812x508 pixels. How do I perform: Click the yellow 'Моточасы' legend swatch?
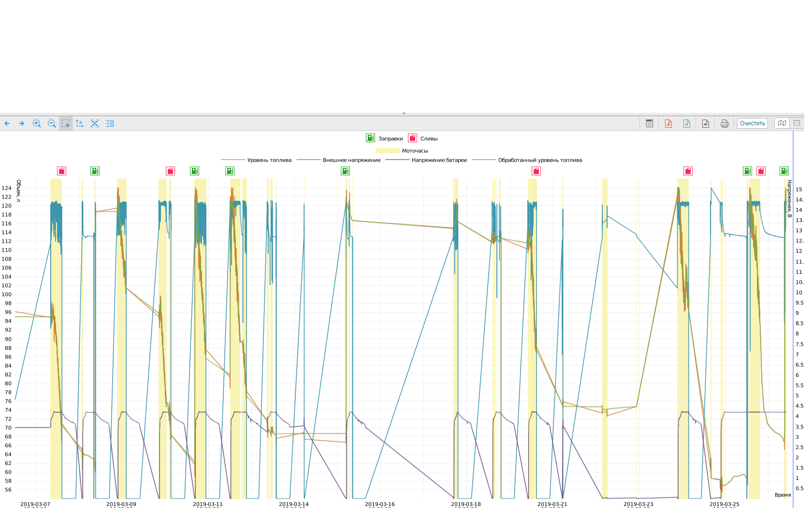pyautogui.click(x=388, y=151)
